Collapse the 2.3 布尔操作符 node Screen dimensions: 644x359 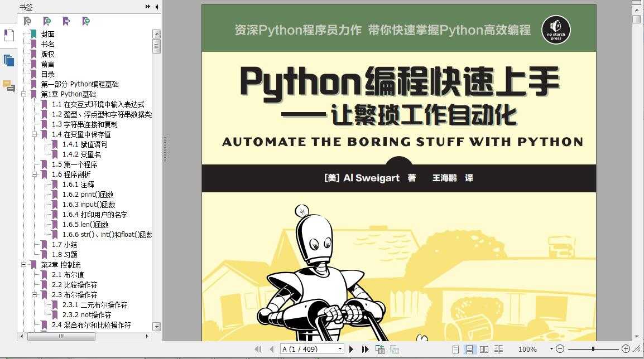(x=34, y=294)
